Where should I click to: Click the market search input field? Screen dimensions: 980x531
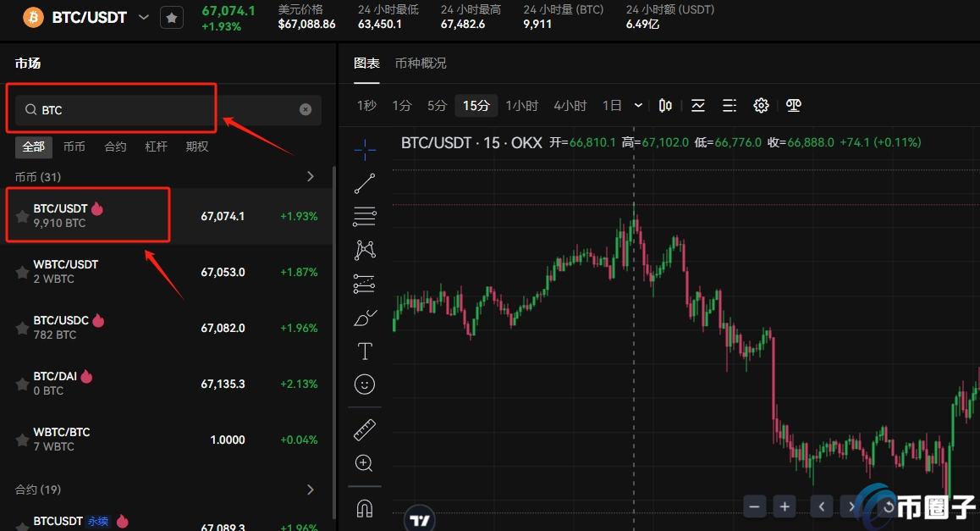point(168,109)
